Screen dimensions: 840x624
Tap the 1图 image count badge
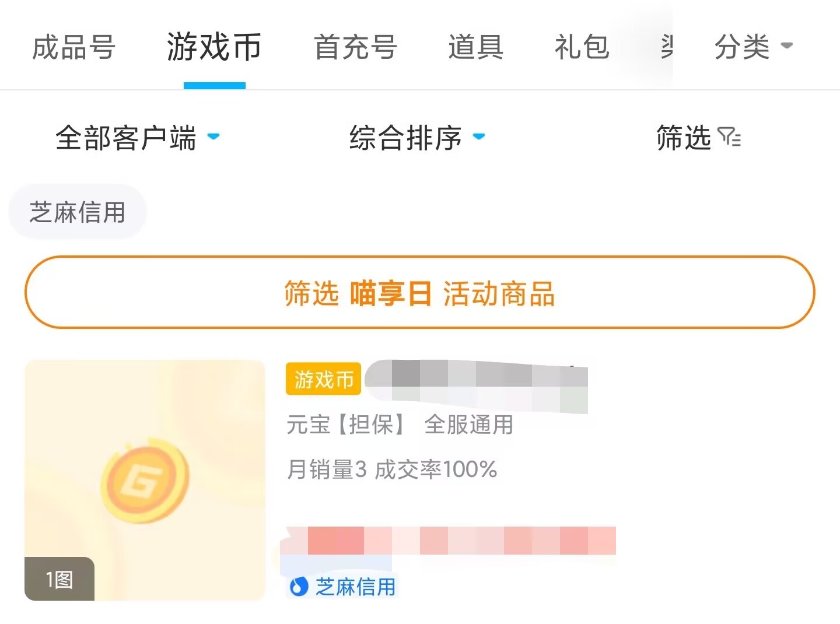(60, 579)
